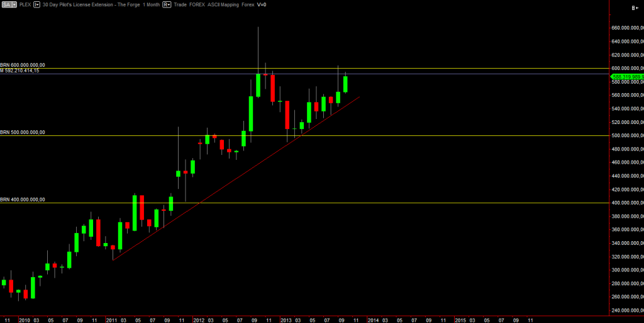Select the BRN 400.000.000,00 level label
Viewport: 644px width, 323px height.
(x=23, y=200)
